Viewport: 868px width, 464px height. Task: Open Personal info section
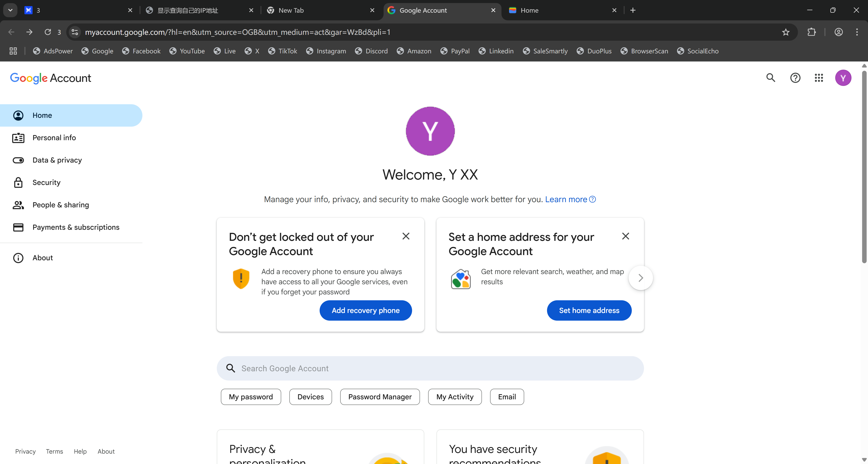click(x=71, y=138)
